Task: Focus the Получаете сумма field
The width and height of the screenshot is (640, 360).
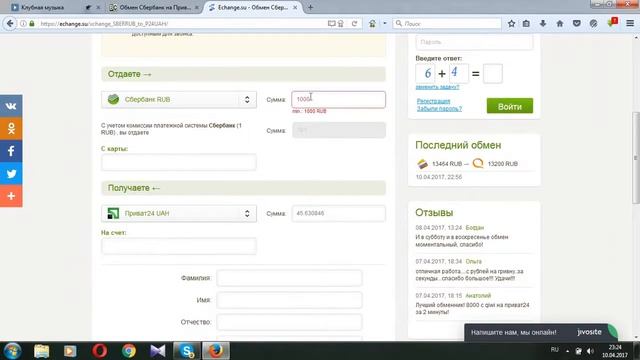Action: tap(338, 213)
